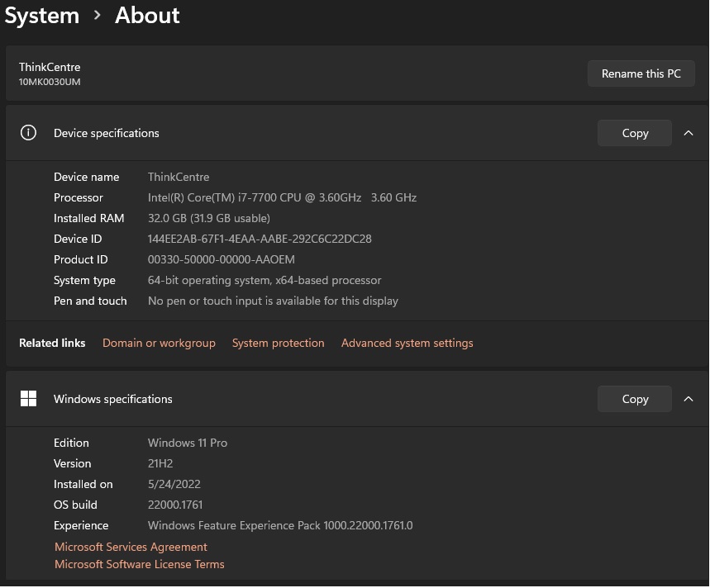Image resolution: width=710 pixels, height=588 pixels.
Task: Go back to System in the breadcrumb
Action: point(42,16)
